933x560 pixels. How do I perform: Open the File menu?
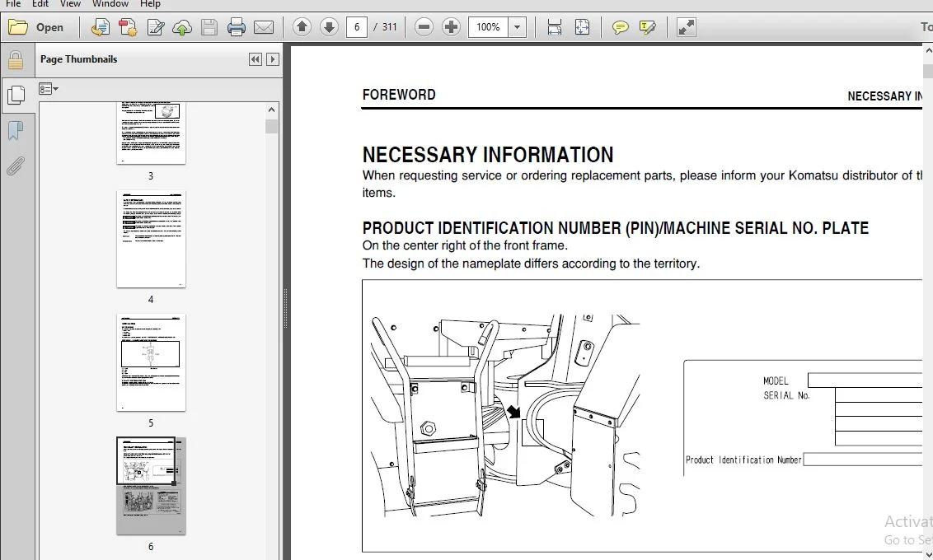click(13, 3)
